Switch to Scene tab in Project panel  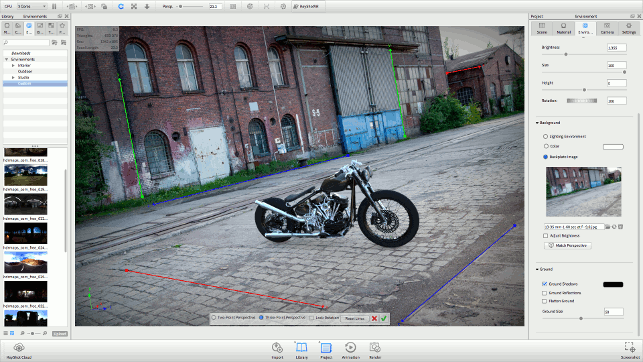click(x=542, y=28)
